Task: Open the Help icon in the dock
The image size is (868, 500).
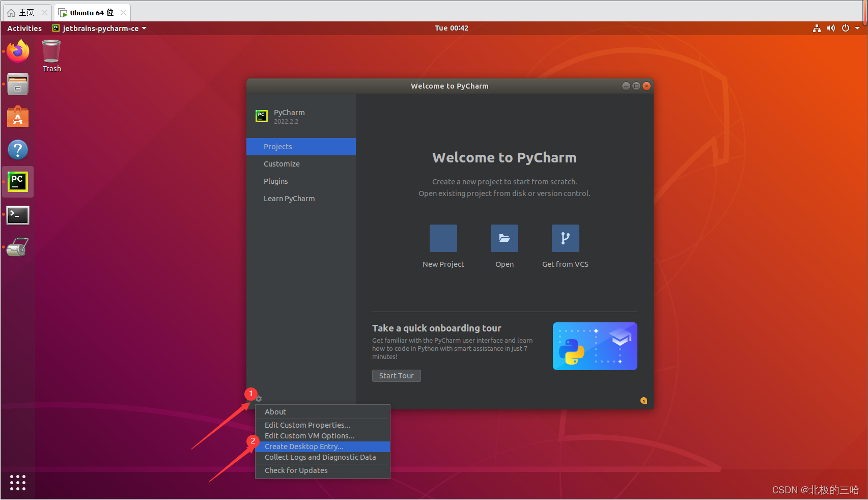Action: point(18,150)
